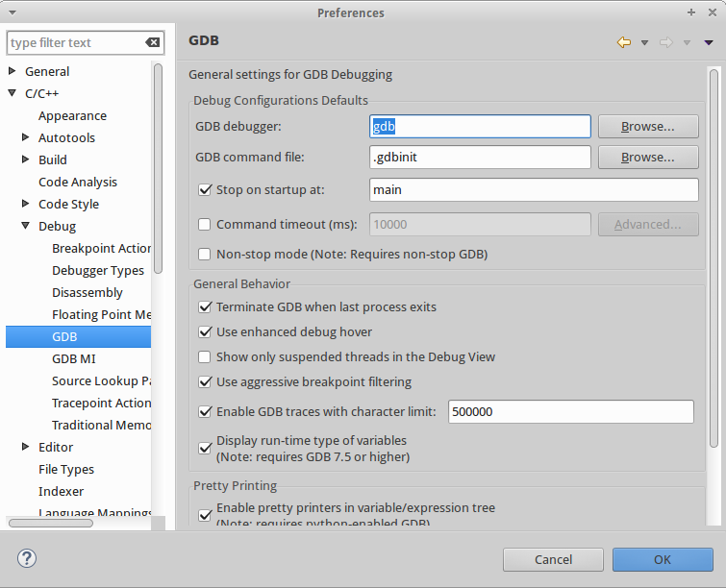Viewport: 726px width, 588px height.
Task: Maximize the Preferences window with plus icon
Action: pos(691,12)
